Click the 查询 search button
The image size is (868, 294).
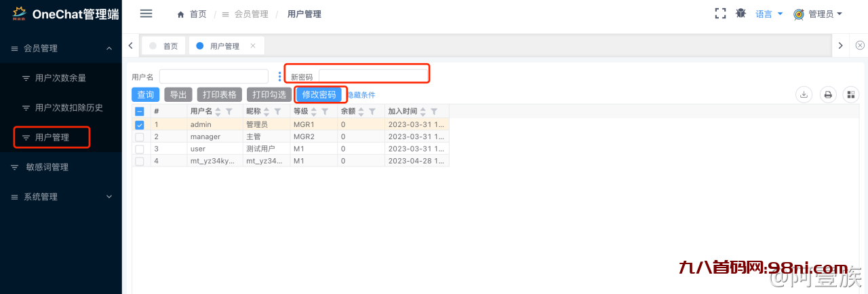145,95
